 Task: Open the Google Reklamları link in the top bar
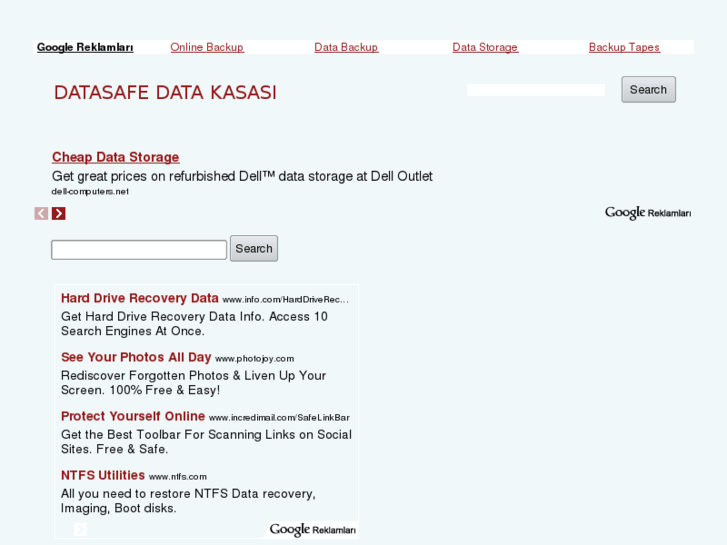[x=85, y=47]
